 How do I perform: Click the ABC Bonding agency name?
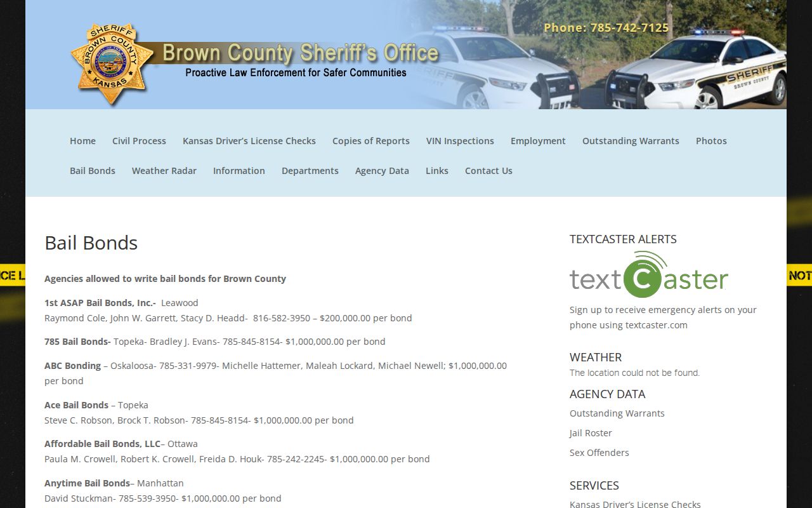pos(72,366)
